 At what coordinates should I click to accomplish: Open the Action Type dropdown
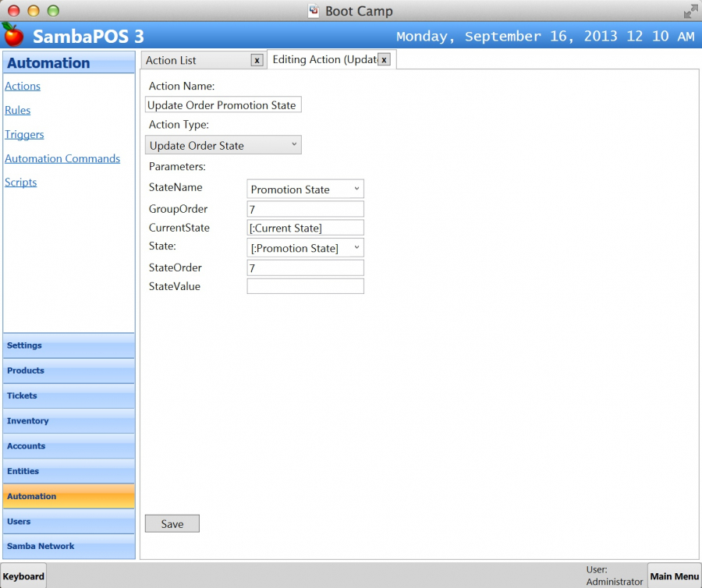(x=223, y=145)
